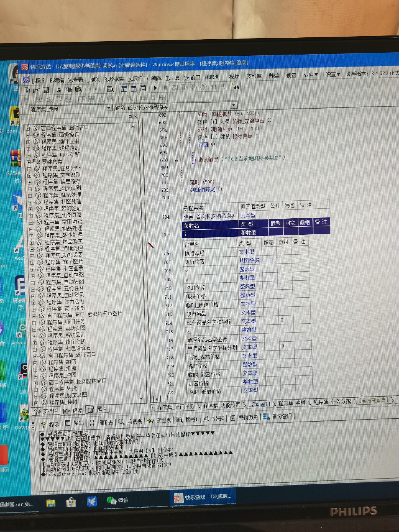399x532 pixels.
Task: Click the 易 application icon in the menu bar
Action: [x=26, y=80]
